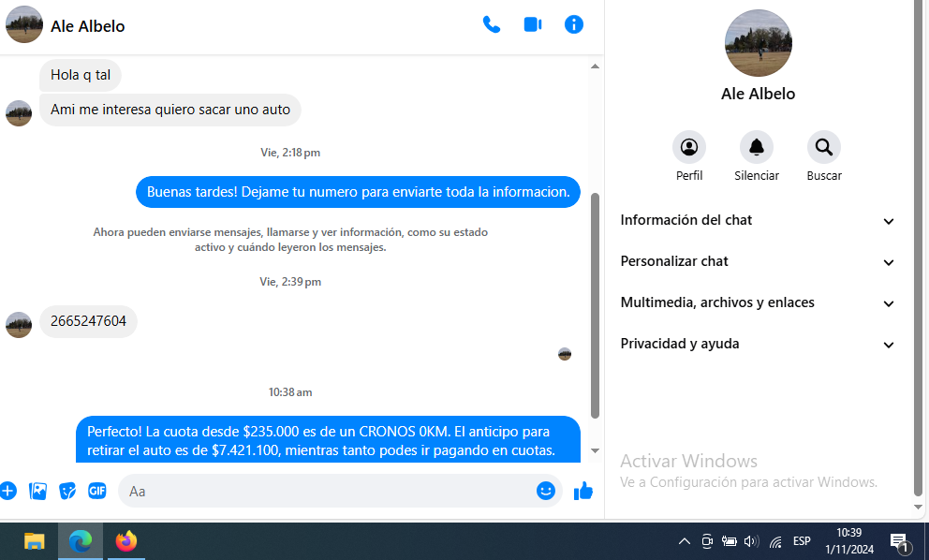Attach a photo with the image icon
Viewport: 929px width, 560px height.
tap(37, 491)
